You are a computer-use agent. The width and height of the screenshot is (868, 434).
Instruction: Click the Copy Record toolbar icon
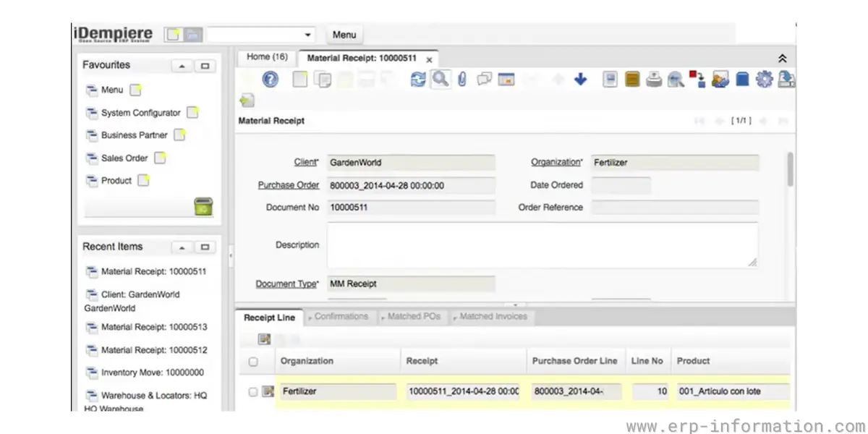coord(323,80)
